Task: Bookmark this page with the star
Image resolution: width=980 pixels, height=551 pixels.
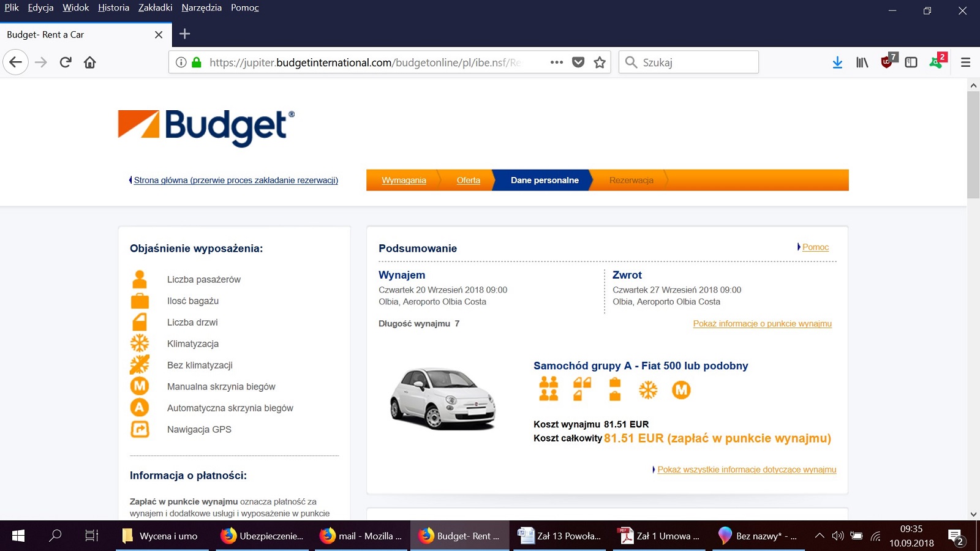Action: 600,62
